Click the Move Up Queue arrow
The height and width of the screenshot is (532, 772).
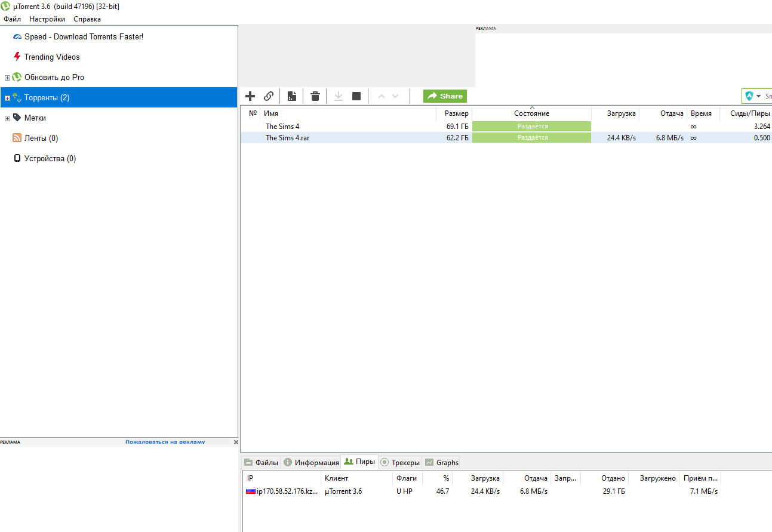(x=381, y=96)
